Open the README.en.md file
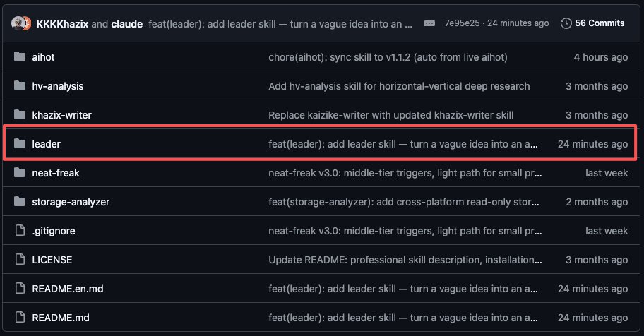Screen dimensions: 644x336 click(x=68, y=288)
